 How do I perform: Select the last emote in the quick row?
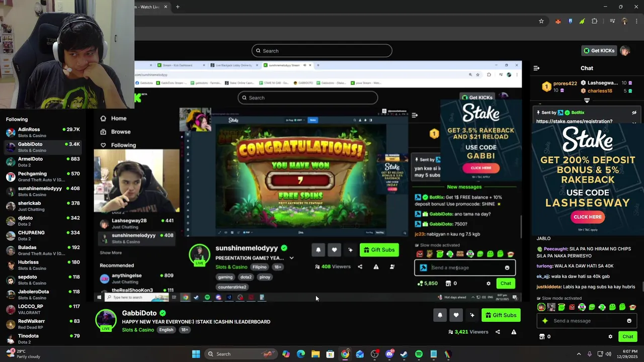(x=632, y=307)
